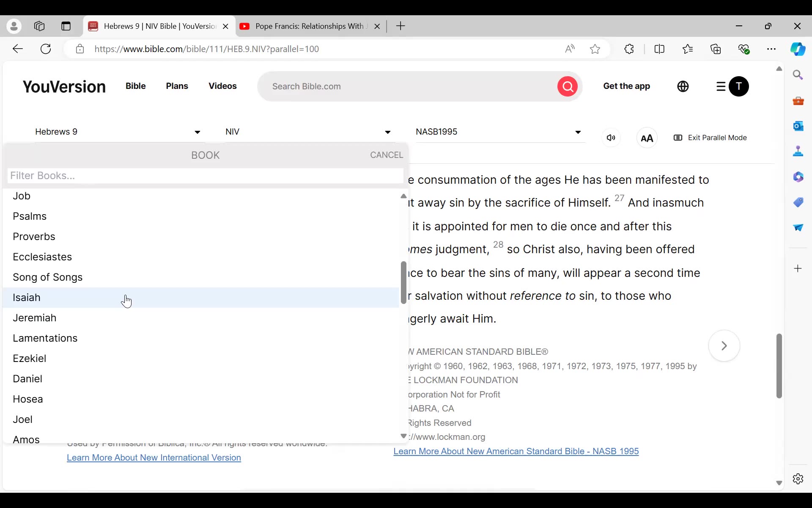Open sidebar search icon
812x508 pixels.
[798, 75]
